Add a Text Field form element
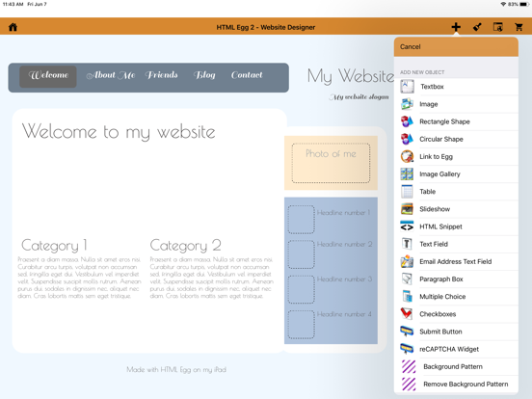 (x=456, y=244)
